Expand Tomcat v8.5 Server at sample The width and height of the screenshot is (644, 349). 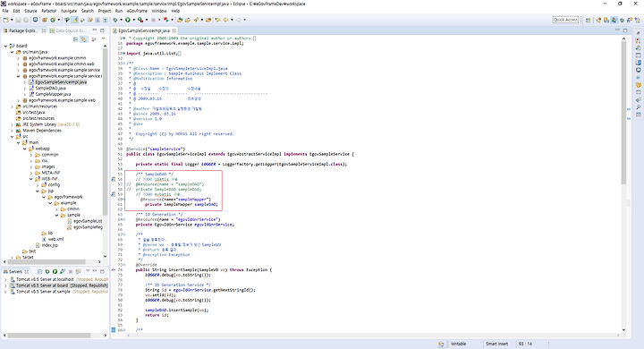(5, 292)
